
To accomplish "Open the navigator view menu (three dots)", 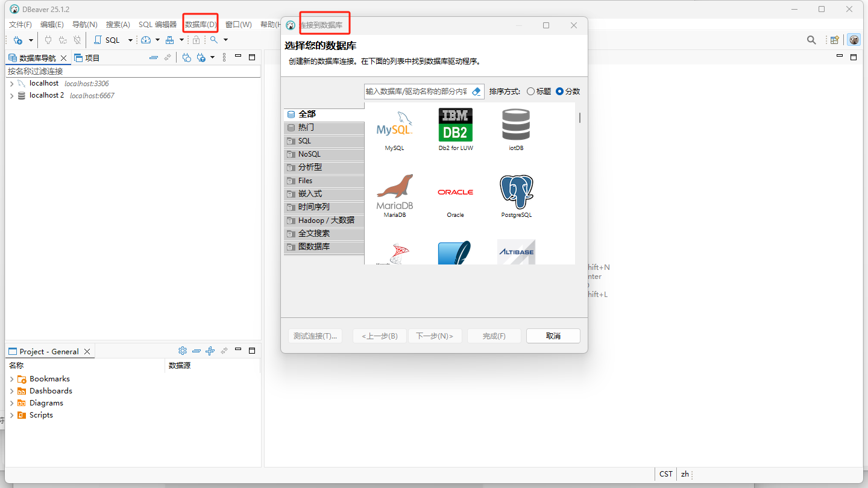I will coord(224,57).
